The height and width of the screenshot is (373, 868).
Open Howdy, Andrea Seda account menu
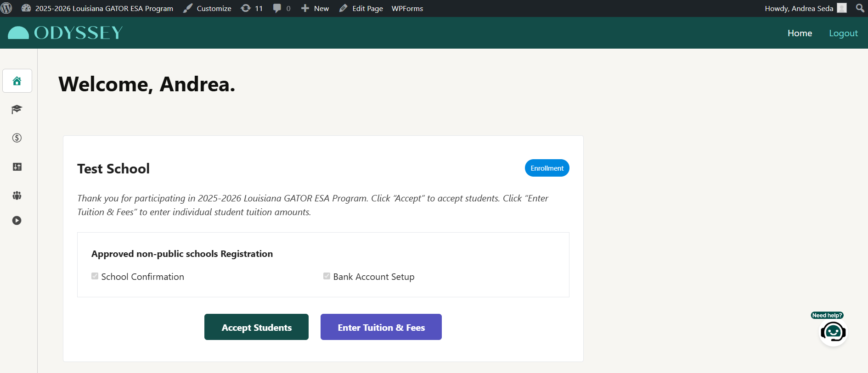(x=805, y=8)
